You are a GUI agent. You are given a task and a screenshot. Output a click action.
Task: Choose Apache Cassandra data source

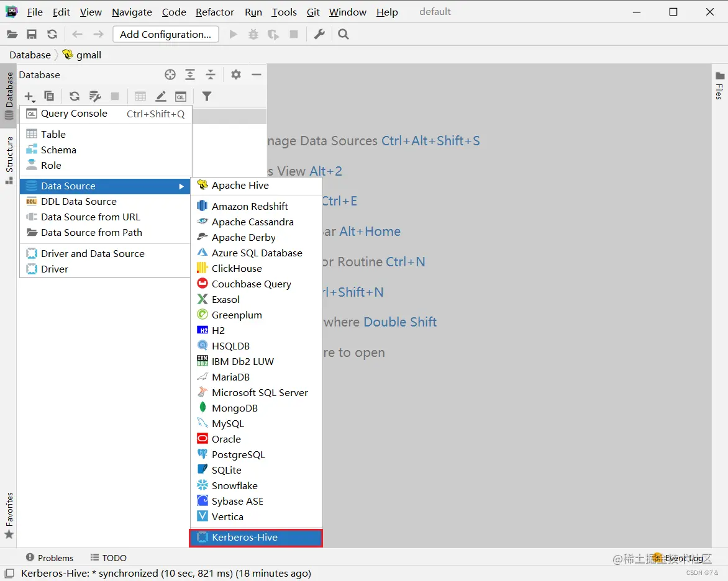tap(257, 222)
